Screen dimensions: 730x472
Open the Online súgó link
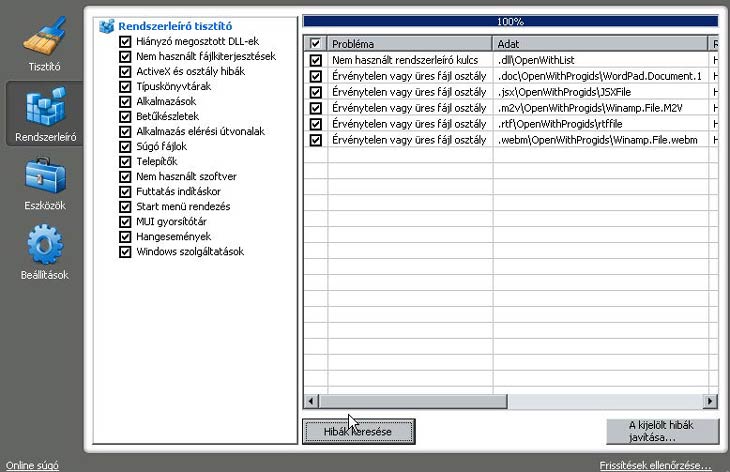click(x=32, y=465)
